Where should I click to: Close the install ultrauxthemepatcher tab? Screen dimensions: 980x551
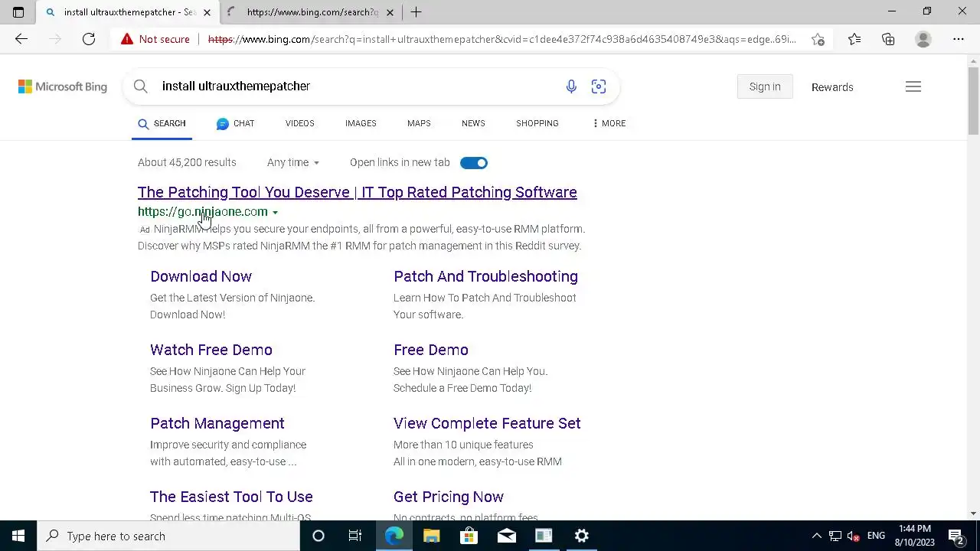coord(207,12)
